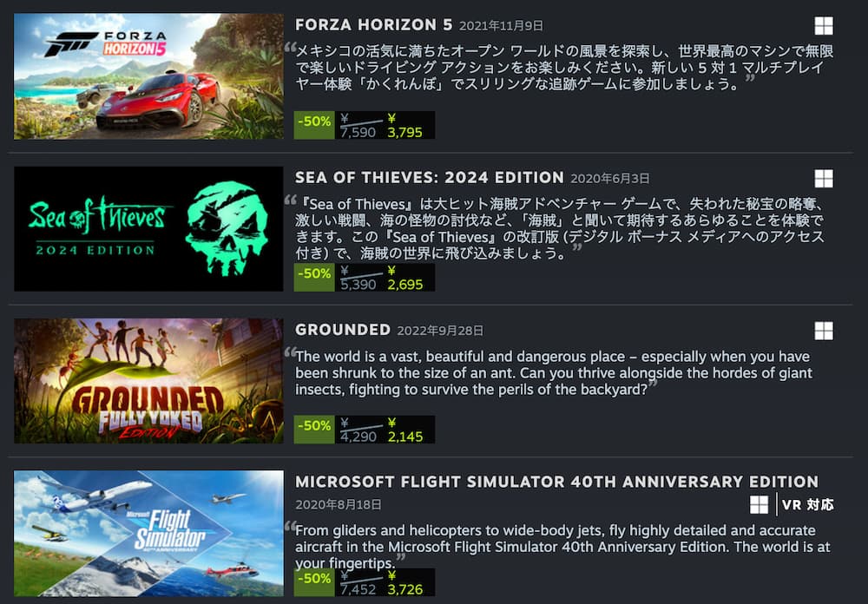
Task: Open SEA OF THIEVES: 2024 EDITION title
Action: (429, 178)
